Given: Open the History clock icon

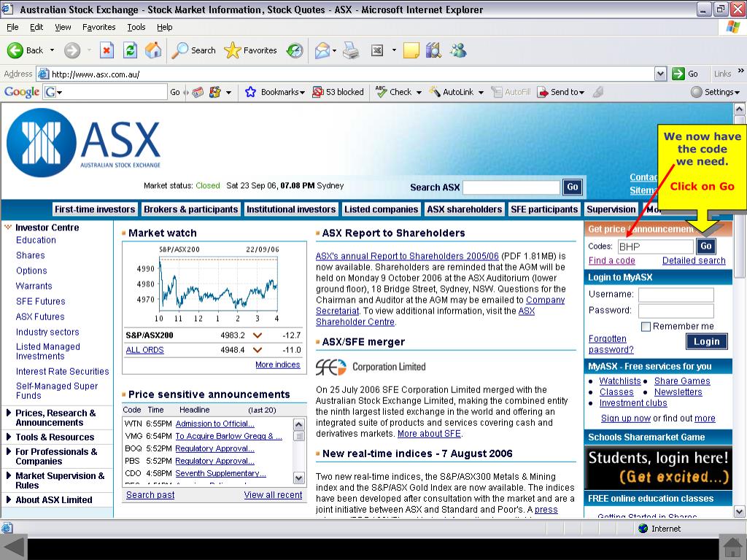Looking at the screenshot, I should pos(295,50).
